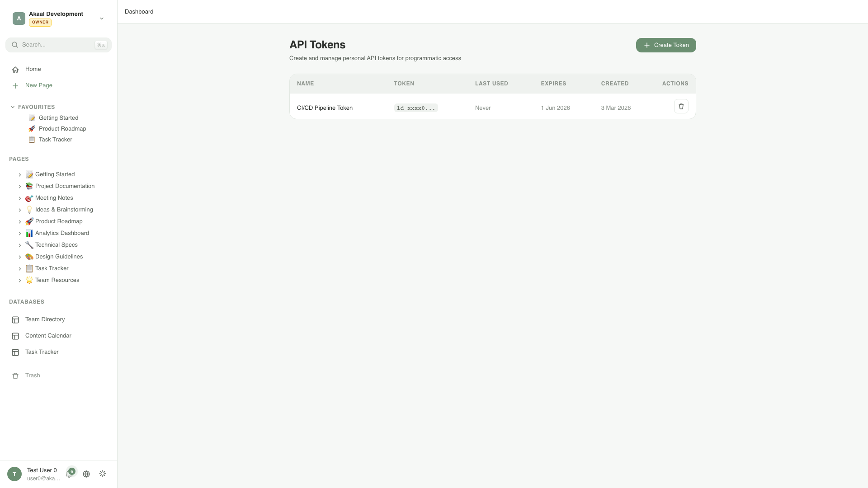Open notifications via the bell icon
The width and height of the screenshot is (868, 488).
(70, 474)
